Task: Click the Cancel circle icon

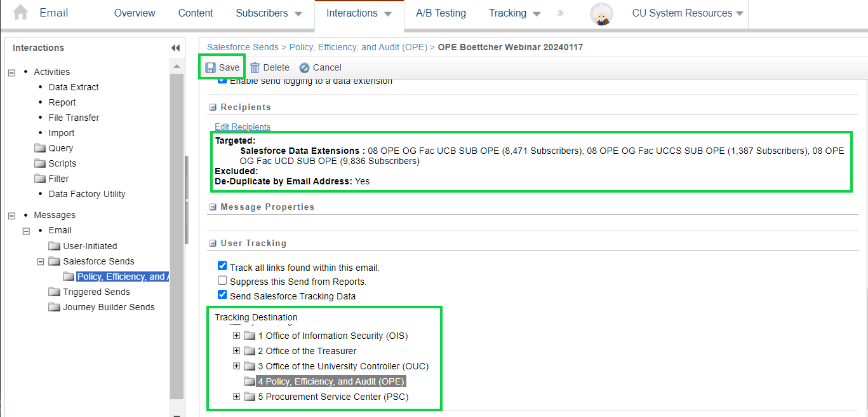Action: [304, 67]
